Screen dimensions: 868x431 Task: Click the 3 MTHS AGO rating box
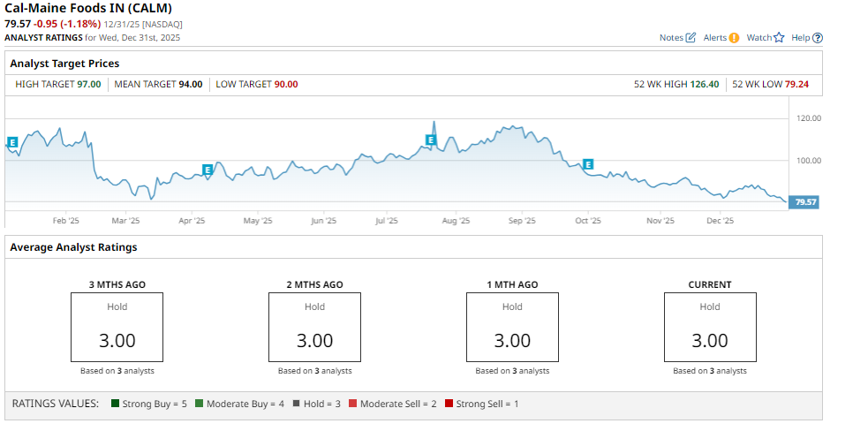117,328
